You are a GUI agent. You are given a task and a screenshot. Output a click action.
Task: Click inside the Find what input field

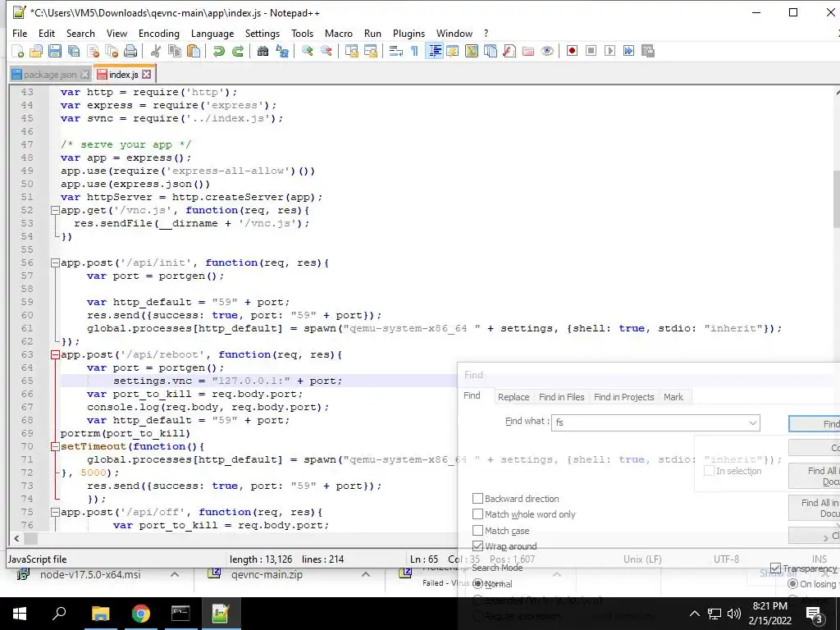(650, 422)
